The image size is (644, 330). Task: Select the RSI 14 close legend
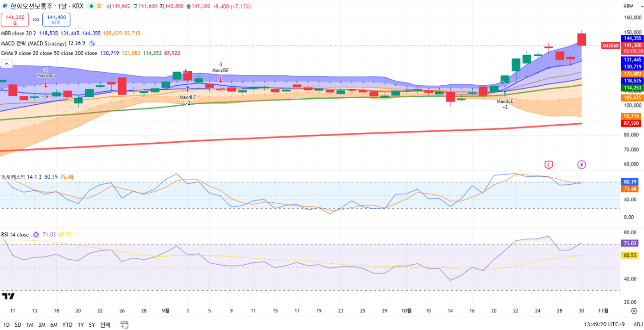[15, 234]
